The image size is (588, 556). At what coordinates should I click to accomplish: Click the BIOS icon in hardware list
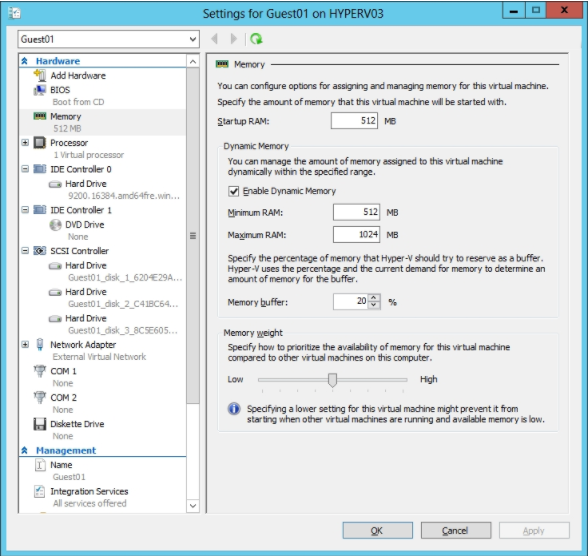click(x=40, y=90)
